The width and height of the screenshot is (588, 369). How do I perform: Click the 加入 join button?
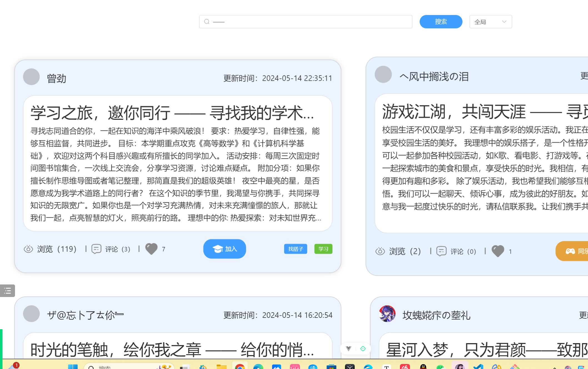pyautogui.click(x=224, y=249)
